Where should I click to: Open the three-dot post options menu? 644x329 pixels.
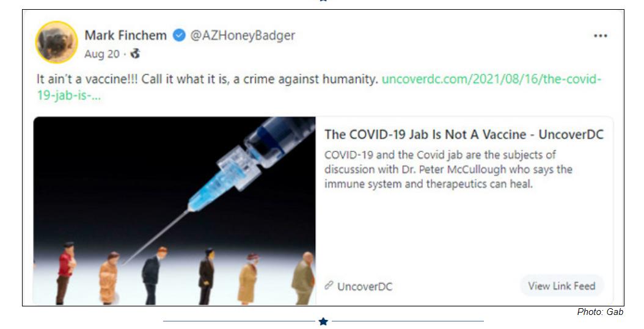[600, 36]
